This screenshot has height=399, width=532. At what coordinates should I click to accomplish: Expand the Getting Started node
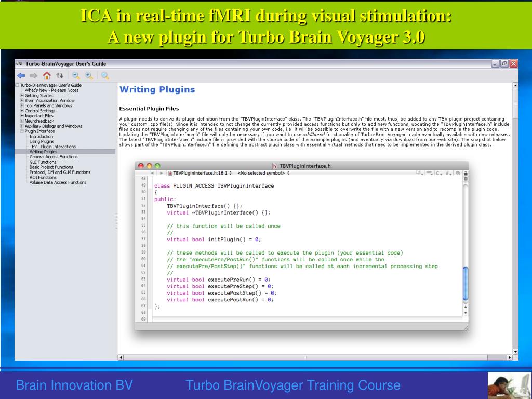22,96
